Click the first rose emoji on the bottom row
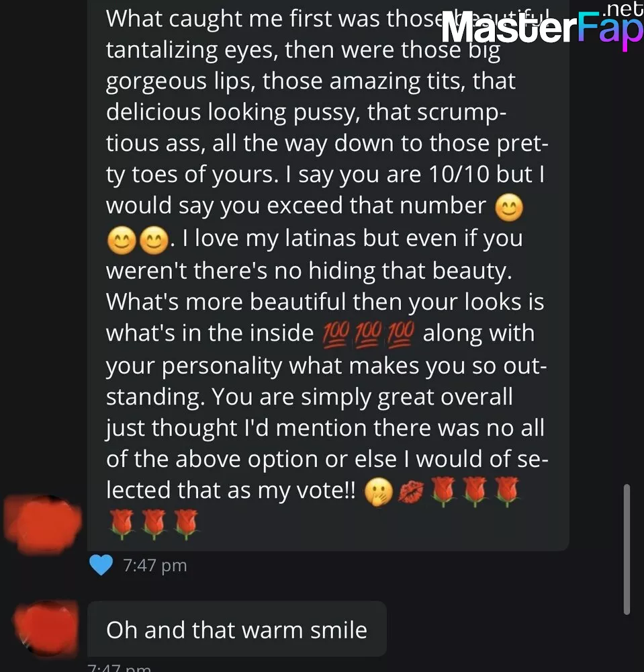This screenshot has height=672, width=644. 122,523
